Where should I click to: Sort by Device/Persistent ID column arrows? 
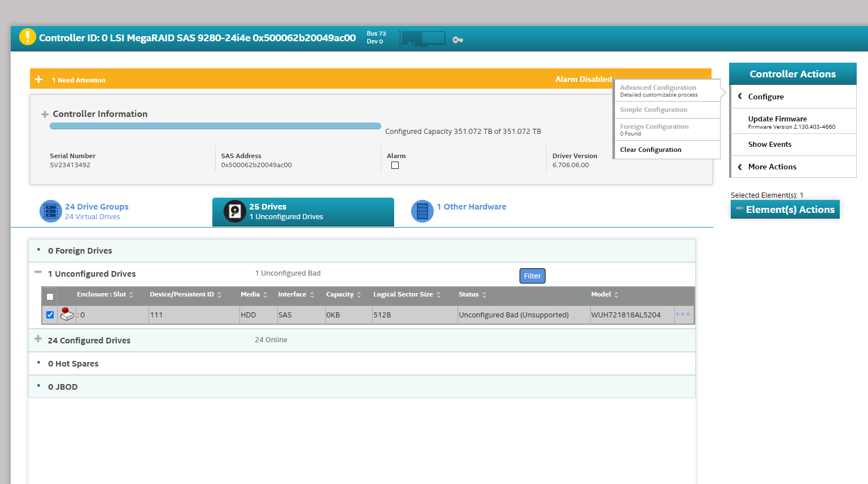point(220,295)
